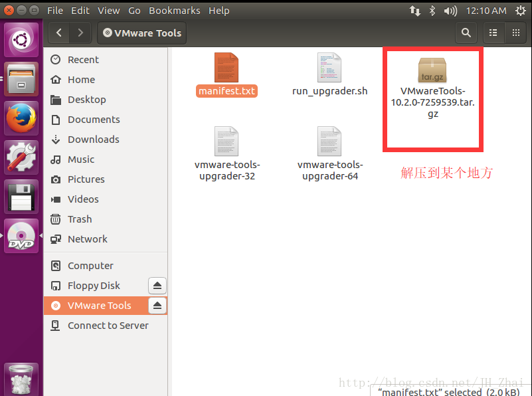Open the Bluetooth indicator
532x396 pixels.
pos(432,11)
